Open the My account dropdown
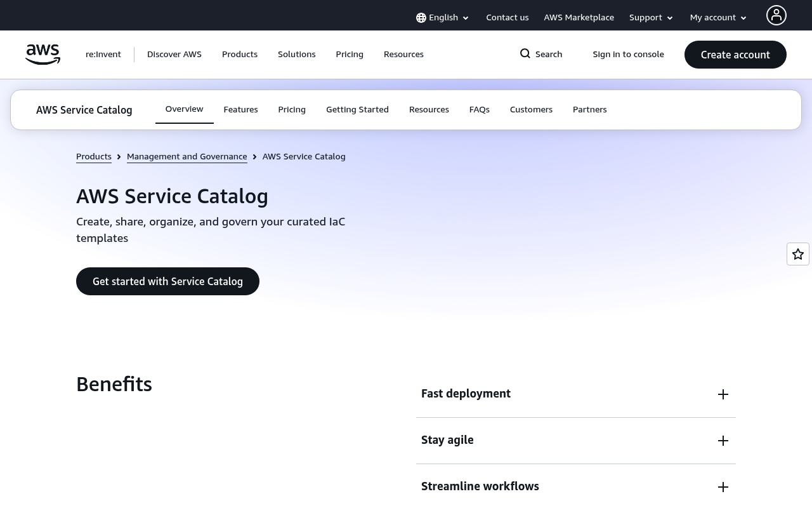Viewport: 812px width, 508px height. 719,18
